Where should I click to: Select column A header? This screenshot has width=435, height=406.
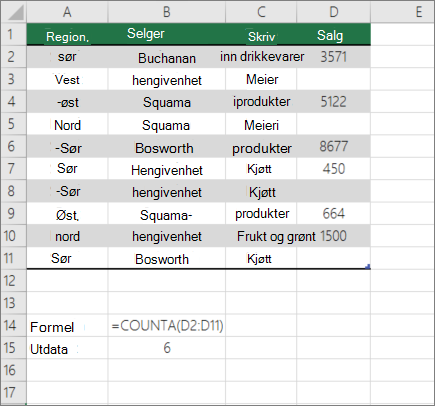click(x=67, y=12)
